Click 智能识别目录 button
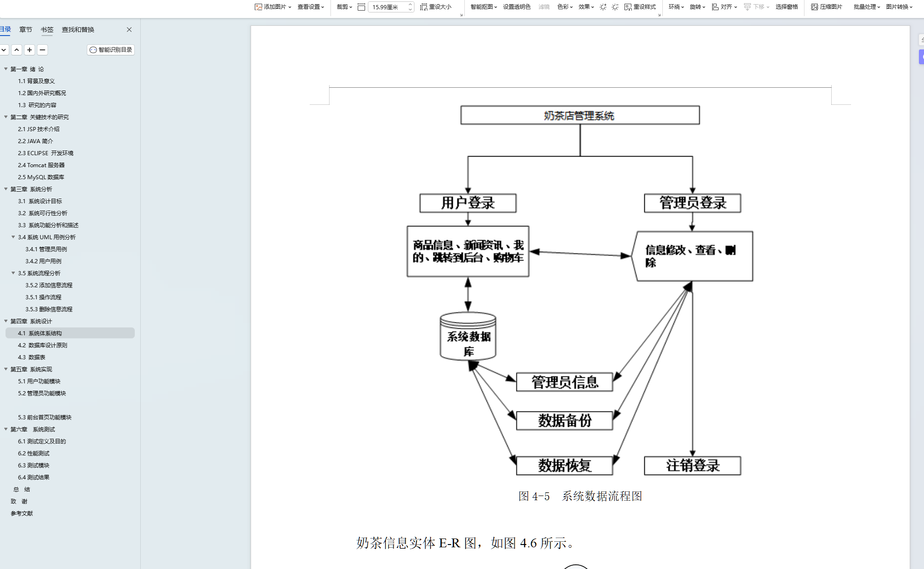The image size is (924, 569). coord(111,50)
